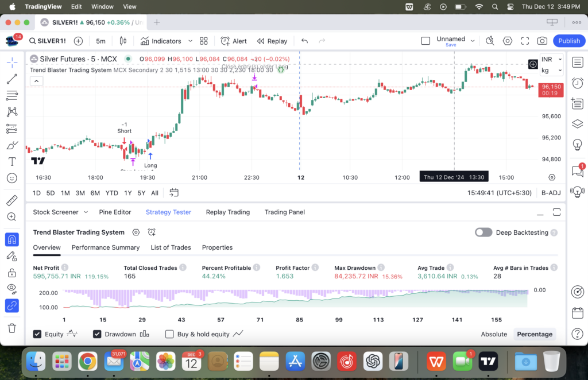Viewport: 588px width, 380px height.
Task: Toggle stay in drawing mode
Action: pyautogui.click(x=12, y=257)
